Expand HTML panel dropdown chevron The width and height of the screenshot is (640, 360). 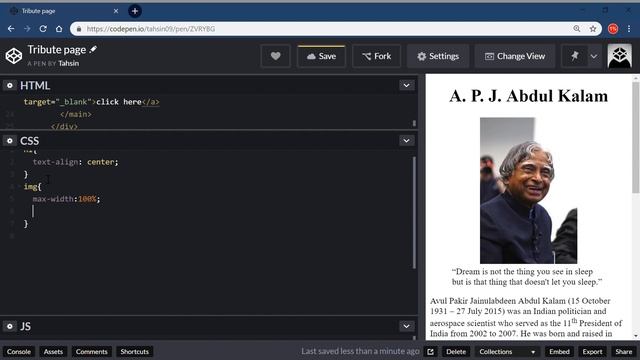407,85
